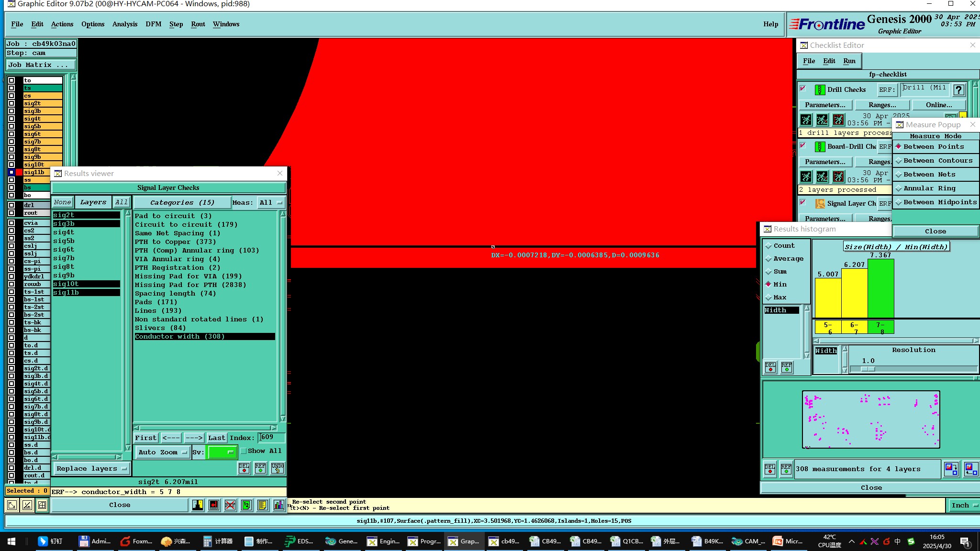Open the Inch units dropdown
Screen dimensions: 980x551
click(963, 505)
